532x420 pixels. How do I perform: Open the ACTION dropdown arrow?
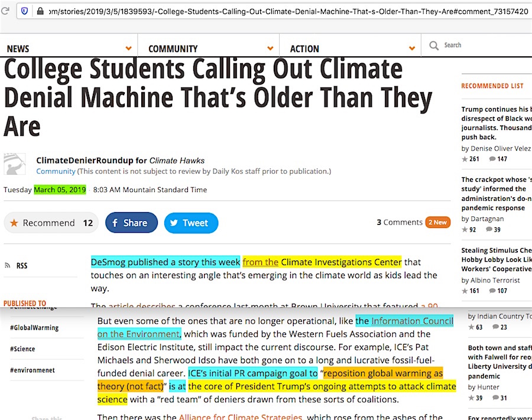click(x=412, y=48)
